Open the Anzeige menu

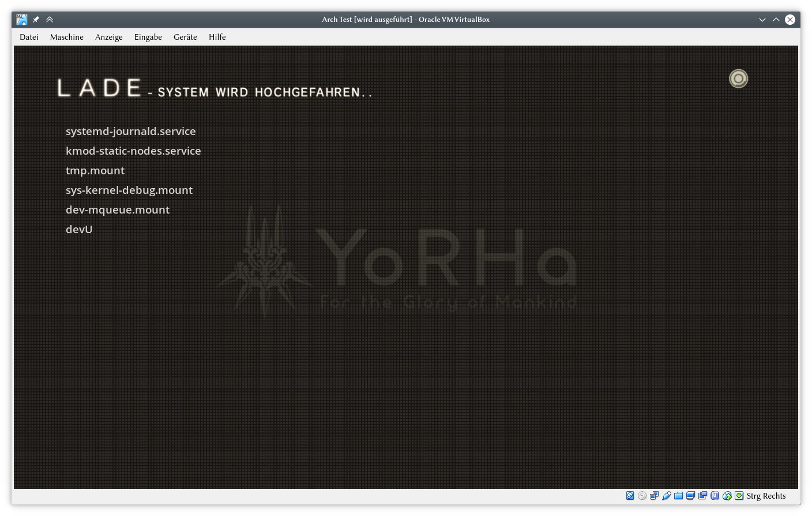point(109,37)
